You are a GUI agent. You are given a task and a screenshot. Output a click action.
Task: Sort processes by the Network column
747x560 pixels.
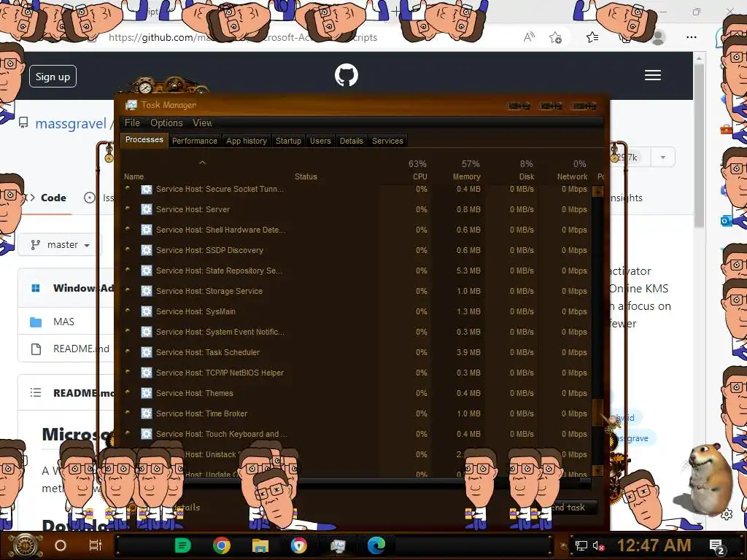(x=572, y=176)
